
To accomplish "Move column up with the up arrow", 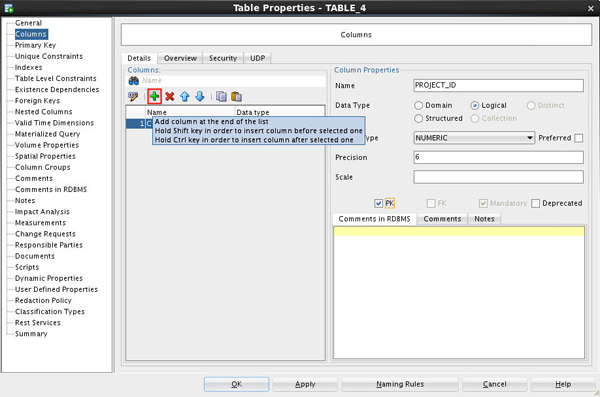I will click(185, 96).
